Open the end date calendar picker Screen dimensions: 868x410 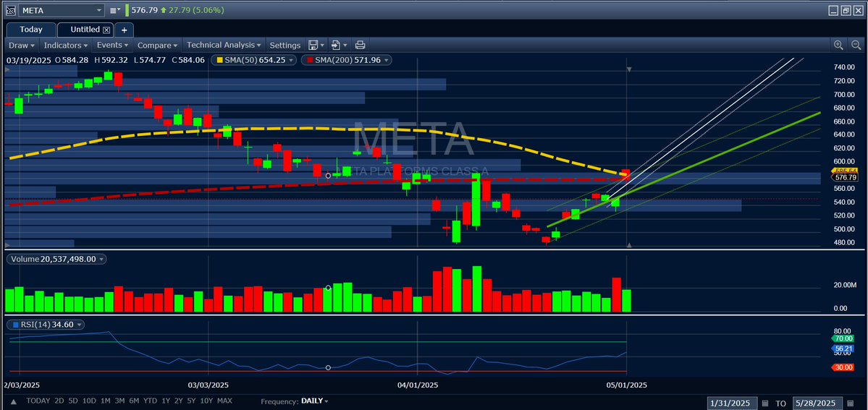coord(852,403)
